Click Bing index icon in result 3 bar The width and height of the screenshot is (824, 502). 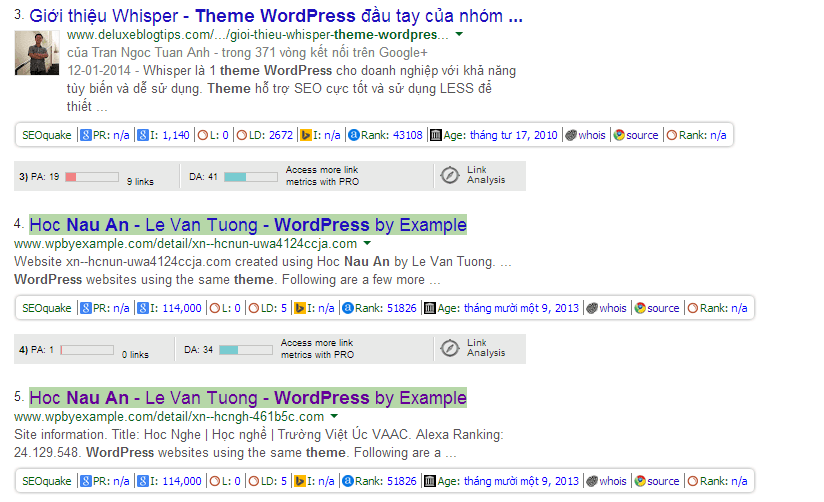pos(306,135)
